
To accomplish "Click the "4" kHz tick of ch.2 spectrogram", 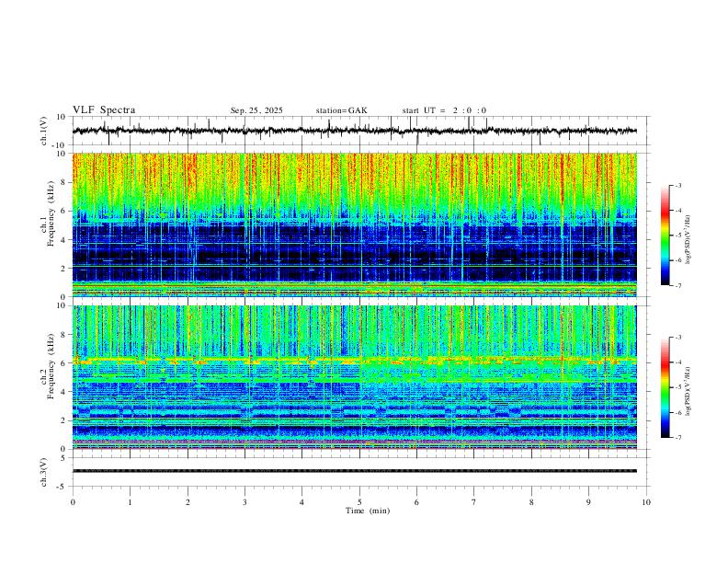I will click(63, 392).
